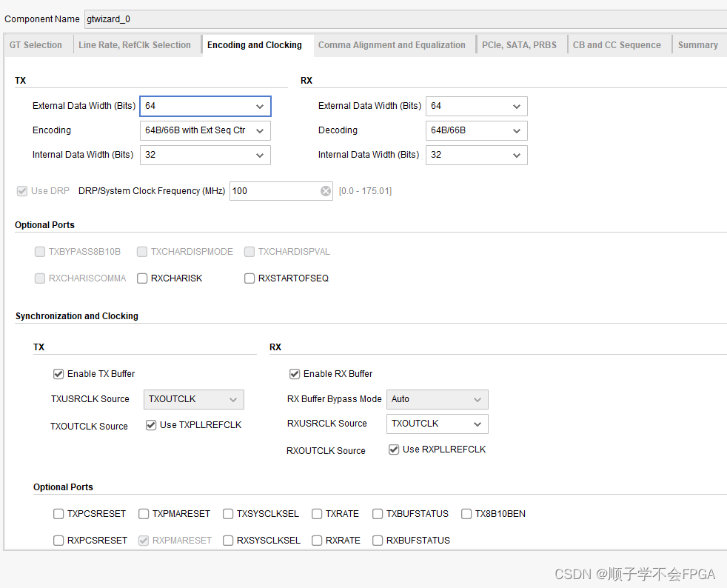Open TX External Data Width dropdown
This screenshot has height=588, width=727.
[205, 106]
